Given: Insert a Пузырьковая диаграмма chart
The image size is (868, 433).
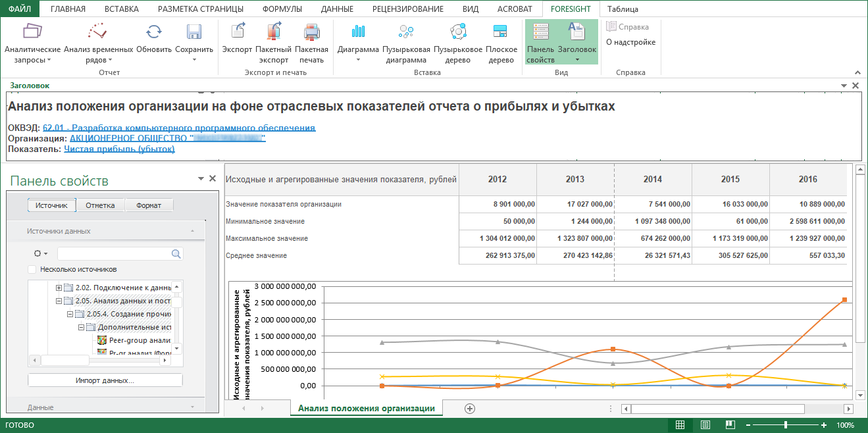Looking at the screenshot, I should click(x=406, y=32).
